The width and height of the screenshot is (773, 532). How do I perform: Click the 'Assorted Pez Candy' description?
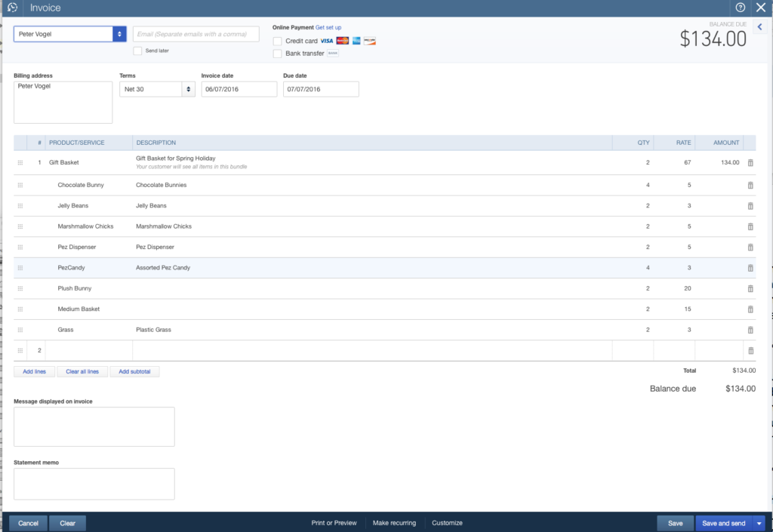coord(163,268)
